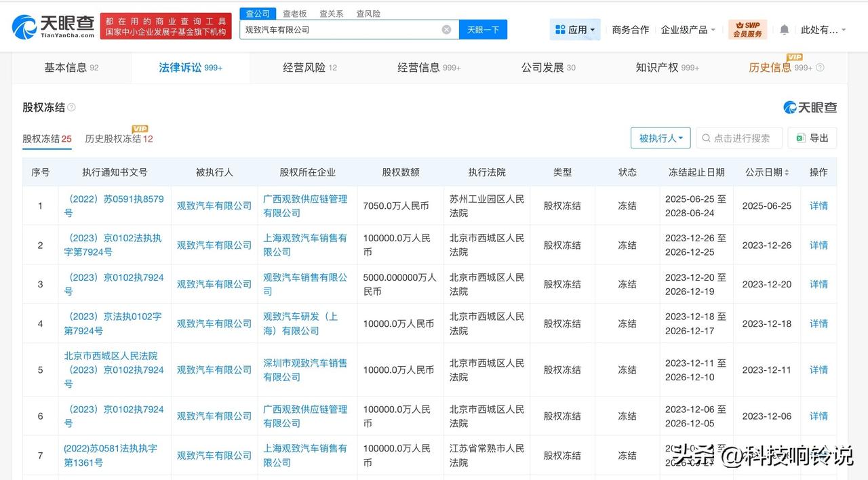Open the 基本信息 tab
Viewport: 868px width, 480px height.
tap(71, 68)
